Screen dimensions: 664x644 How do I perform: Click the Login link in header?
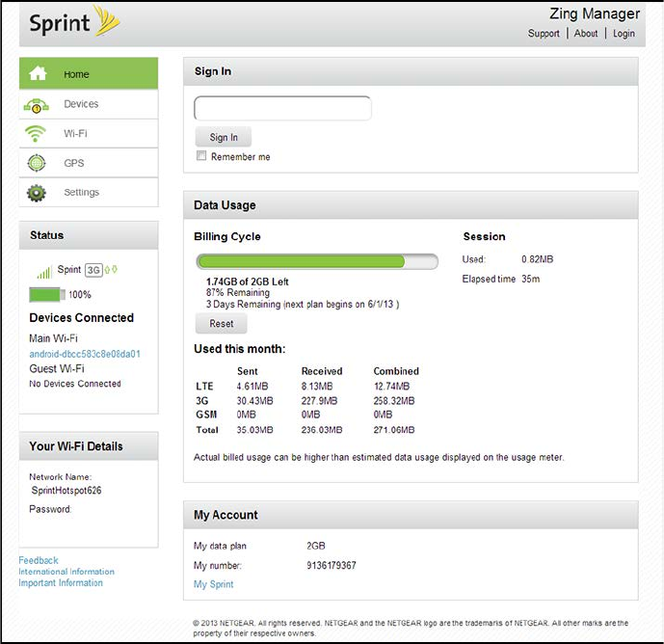(624, 34)
